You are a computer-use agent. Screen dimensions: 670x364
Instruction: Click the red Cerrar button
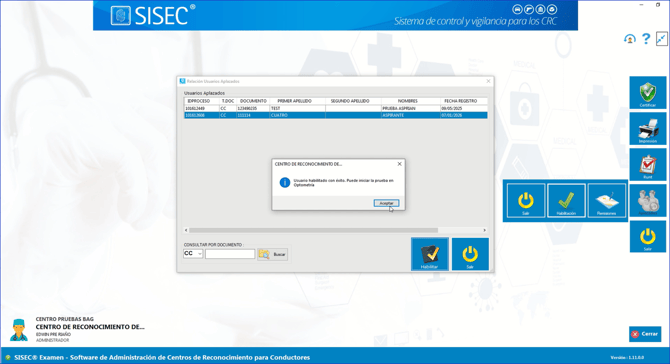point(645,334)
